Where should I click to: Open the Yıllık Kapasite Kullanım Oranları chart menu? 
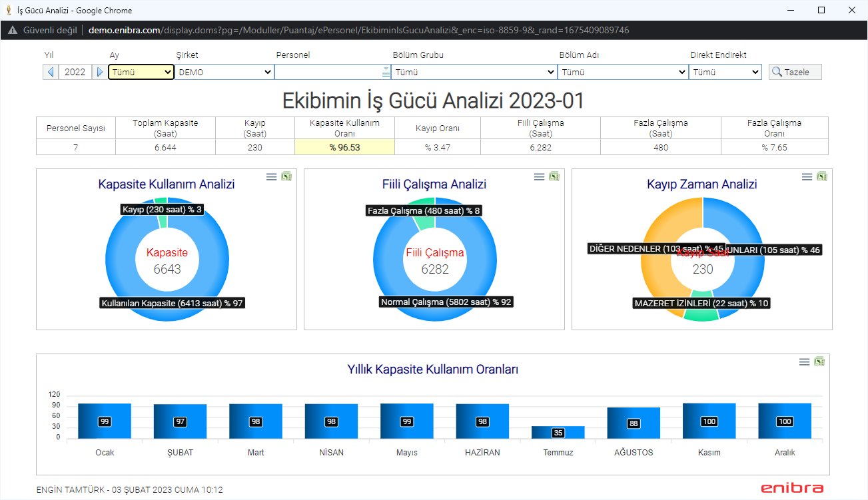(804, 362)
